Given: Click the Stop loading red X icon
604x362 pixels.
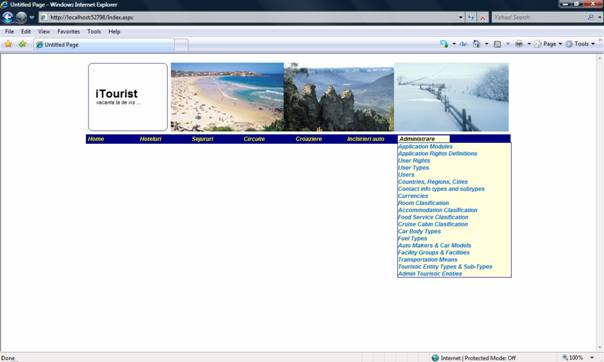Looking at the screenshot, I should coord(482,17).
